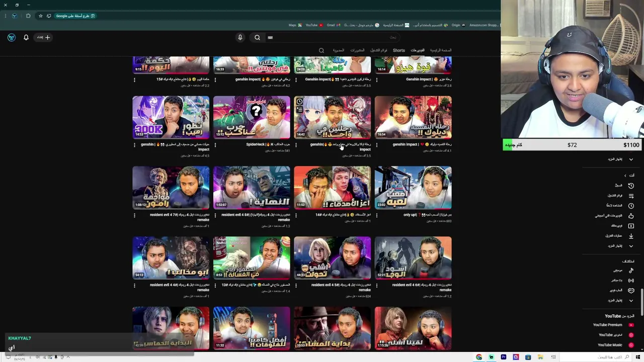Click Ask Google about this page chip
The width and height of the screenshot is (644, 362).
coord(75,16)
